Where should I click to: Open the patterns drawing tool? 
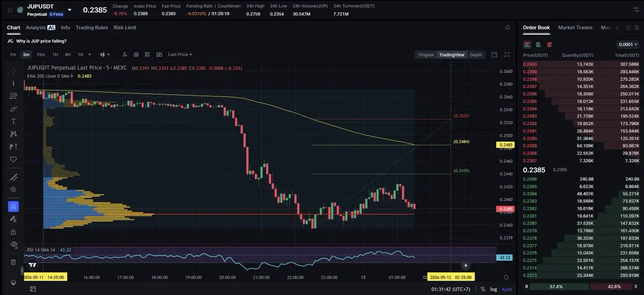pos(13,134)
